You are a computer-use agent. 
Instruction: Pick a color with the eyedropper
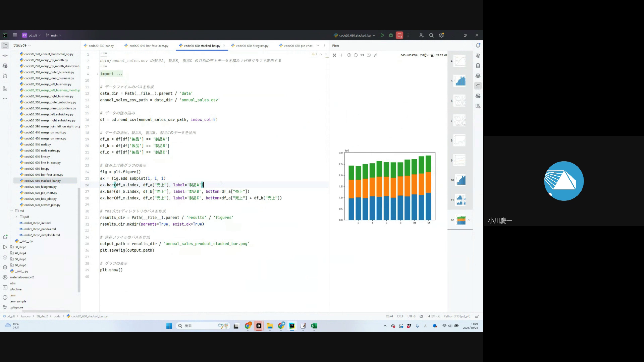point(375,55)
